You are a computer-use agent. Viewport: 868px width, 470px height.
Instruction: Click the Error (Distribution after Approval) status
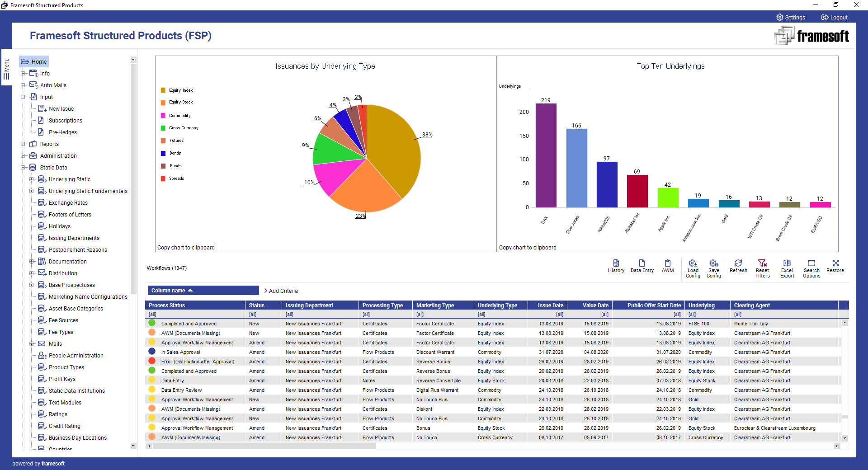(x=198, y=362)
